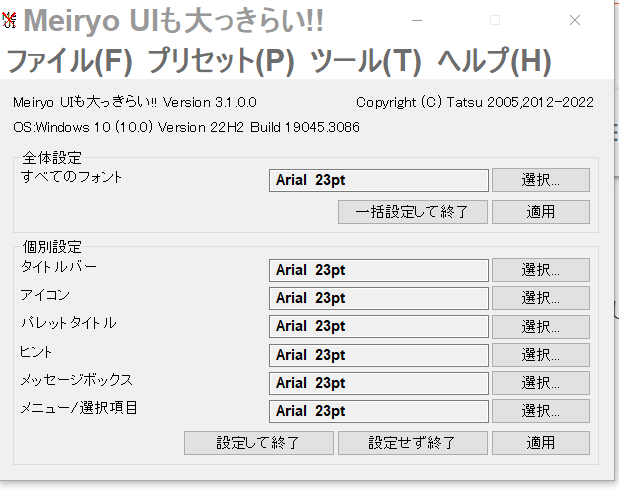Minimize the Meiryo UI window
This screenshot has width=619, height=490.
tap(417, 20)
